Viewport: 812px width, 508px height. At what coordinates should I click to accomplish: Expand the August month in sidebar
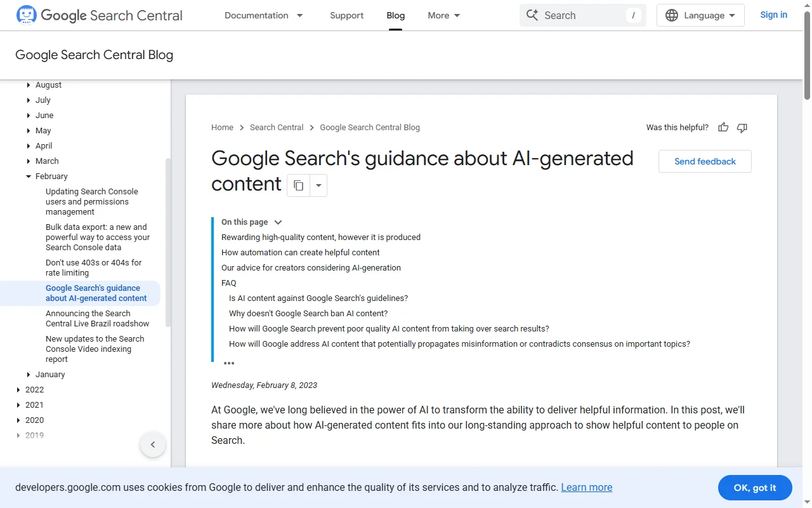29,85
